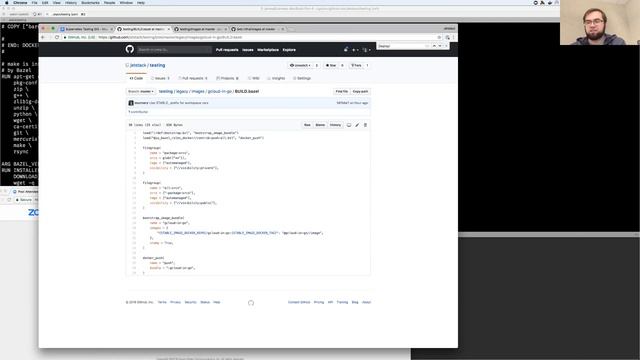Open the Wiki tab
This screenshot has height=360, width=640.
pyautogui.click(x=253, y=78)
